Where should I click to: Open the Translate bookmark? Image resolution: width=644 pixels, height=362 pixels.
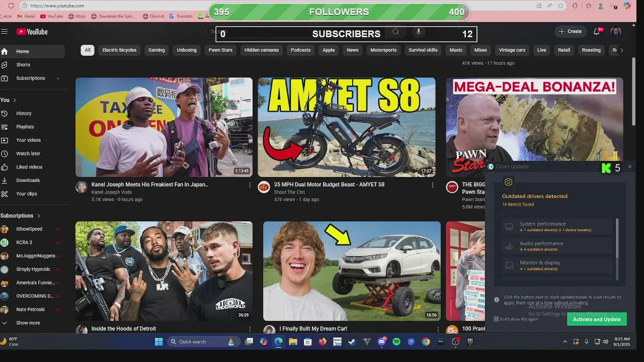[181, 16]
